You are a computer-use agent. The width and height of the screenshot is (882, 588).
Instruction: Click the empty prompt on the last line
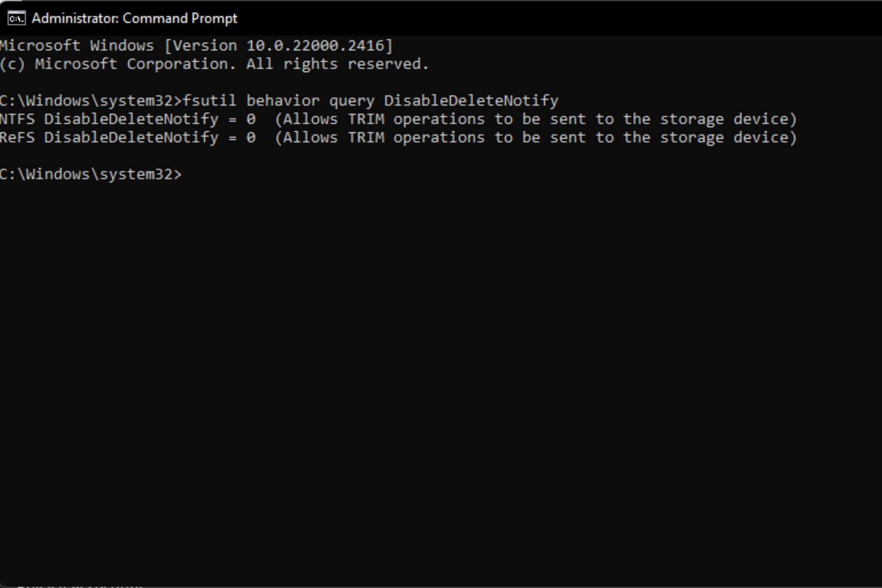tap(90, 174)
